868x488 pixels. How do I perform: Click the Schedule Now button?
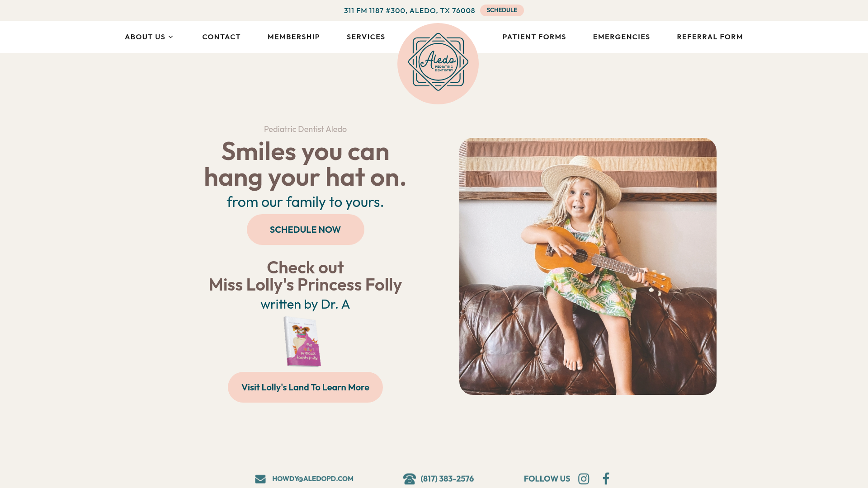point(306,230)
